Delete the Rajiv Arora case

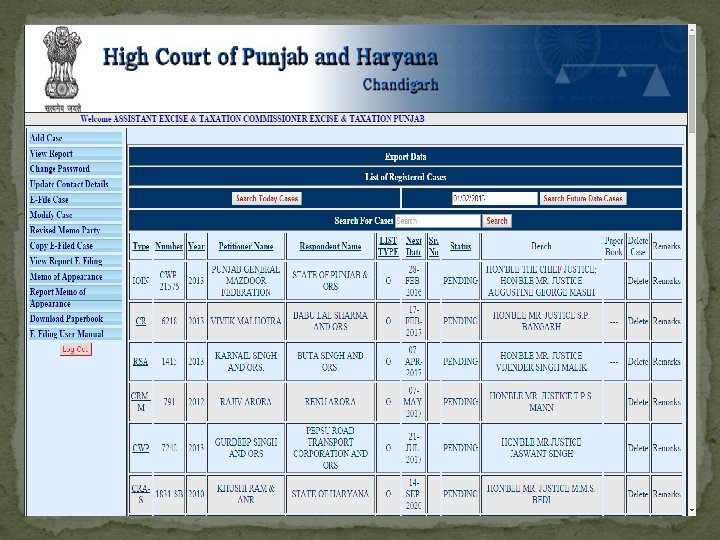click(x=638, y=402)
